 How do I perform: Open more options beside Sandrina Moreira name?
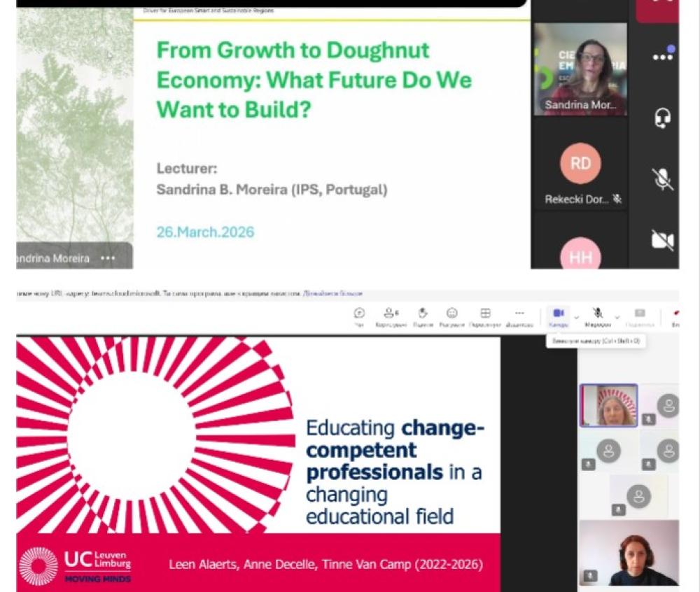(x=108, y=258)
